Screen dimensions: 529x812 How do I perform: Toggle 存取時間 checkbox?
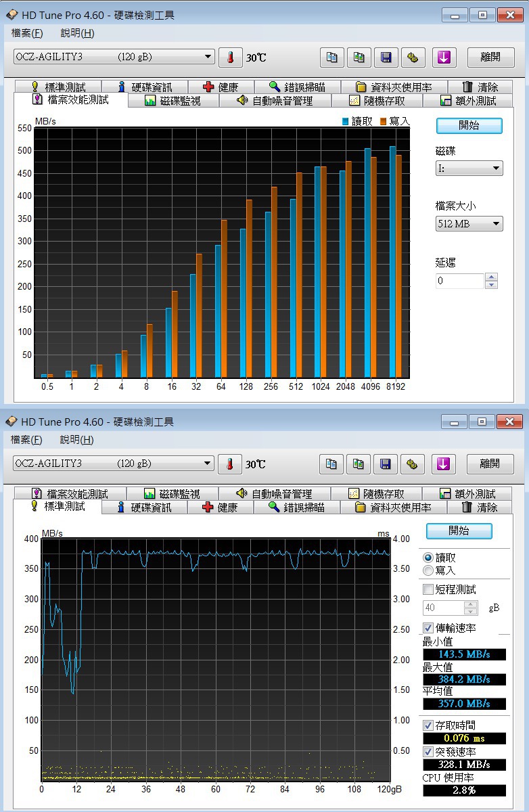pyautogui.click(x=428, y=725)
